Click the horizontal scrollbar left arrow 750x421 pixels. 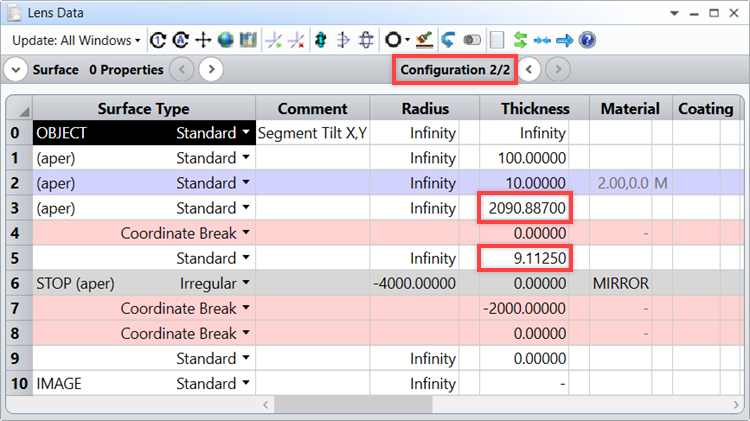[x=265, y=405]
